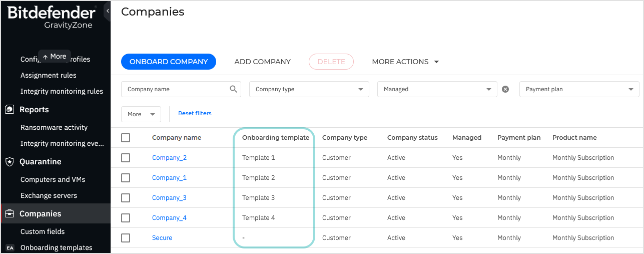Click the Reset filters link
The width and height of the screenshot is (644, 254).
[x=195, y=113]
